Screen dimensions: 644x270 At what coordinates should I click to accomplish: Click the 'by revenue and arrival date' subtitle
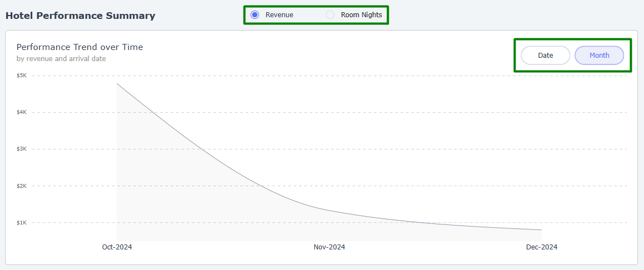pyautogui.click(x=61, y=59)
